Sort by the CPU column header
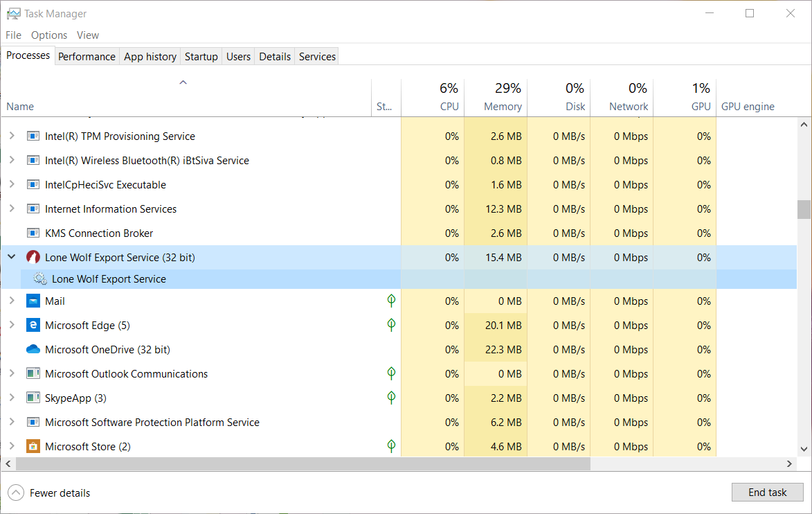Viewport: 812px width, 514px height. click(x=433, y=98)
